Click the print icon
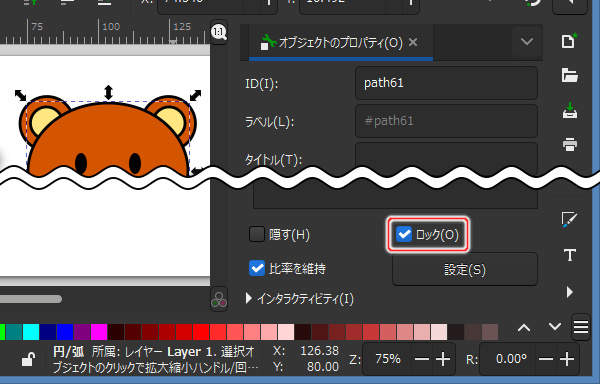 pyautogui.click(x=570, y=145)
